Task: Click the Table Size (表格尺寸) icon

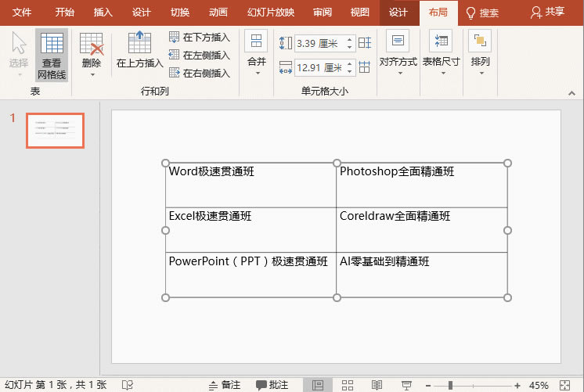Action: [441, 41]
